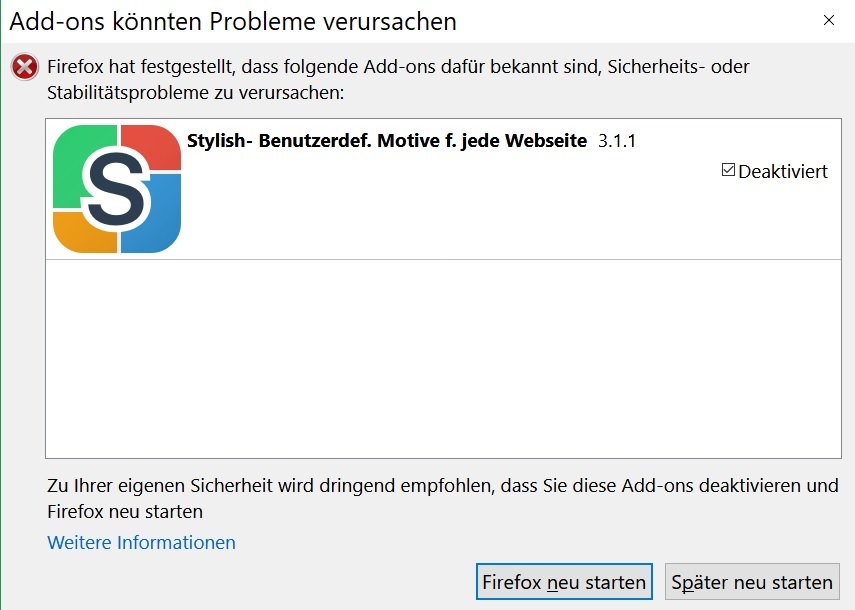This screenshot has height=610, width=855.
Task: Close the add-on warning dialog
Action: tap(828, 20)
